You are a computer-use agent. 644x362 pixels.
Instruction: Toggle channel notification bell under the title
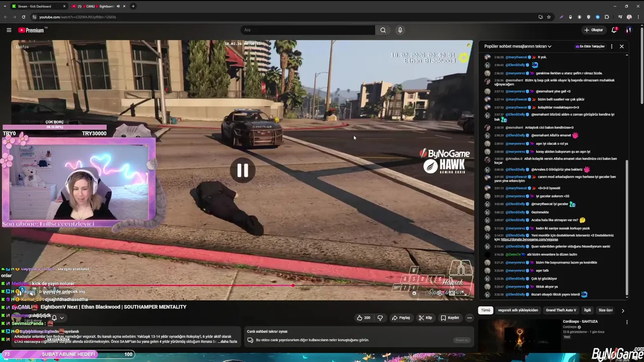click(x=54, y=318)
